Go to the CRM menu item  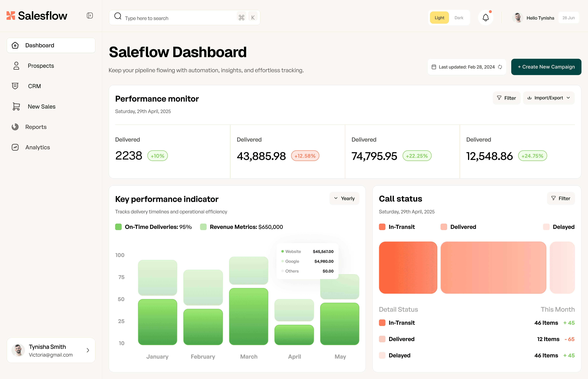(x=35, y=86)
